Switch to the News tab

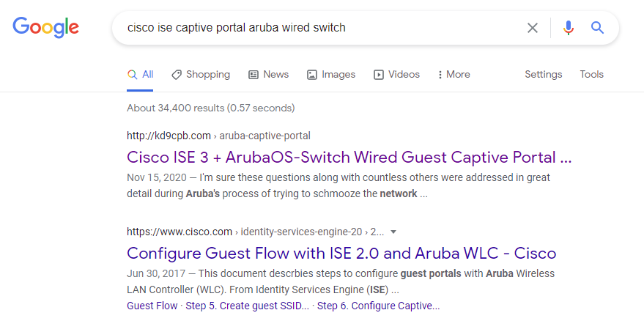click(x=269, y=75)
